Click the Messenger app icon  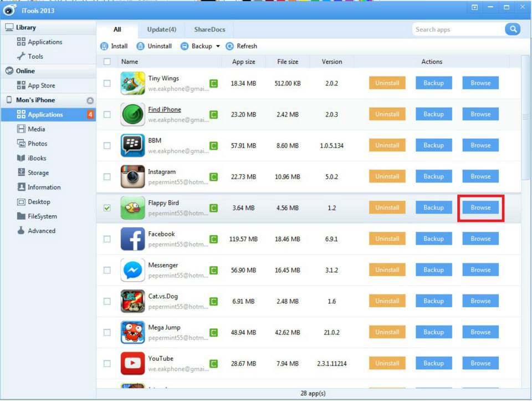(132, 270)
